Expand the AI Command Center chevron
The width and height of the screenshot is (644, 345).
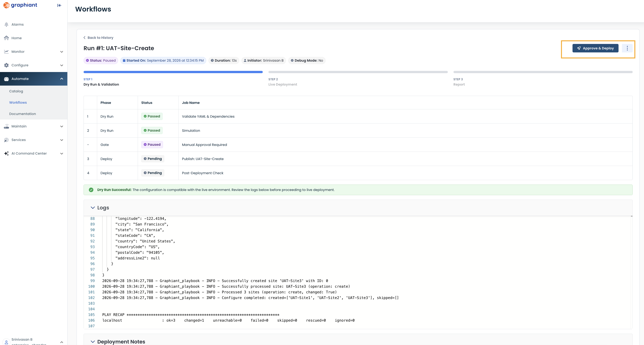click(x=61, y=154)
